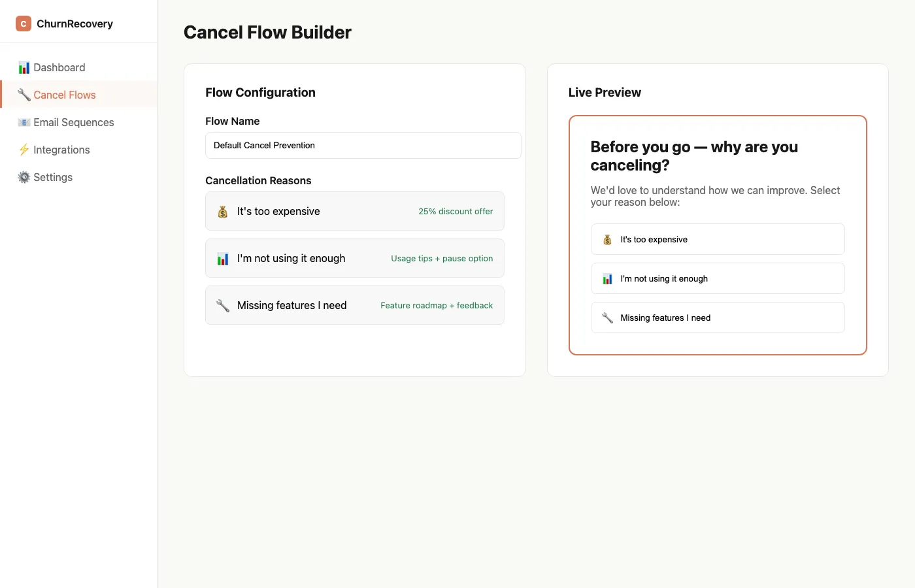This screenshot has height=588, width=915.
Task: Click money bag icon in Cancellation Reasons
Action: click(x=223, y=212)
